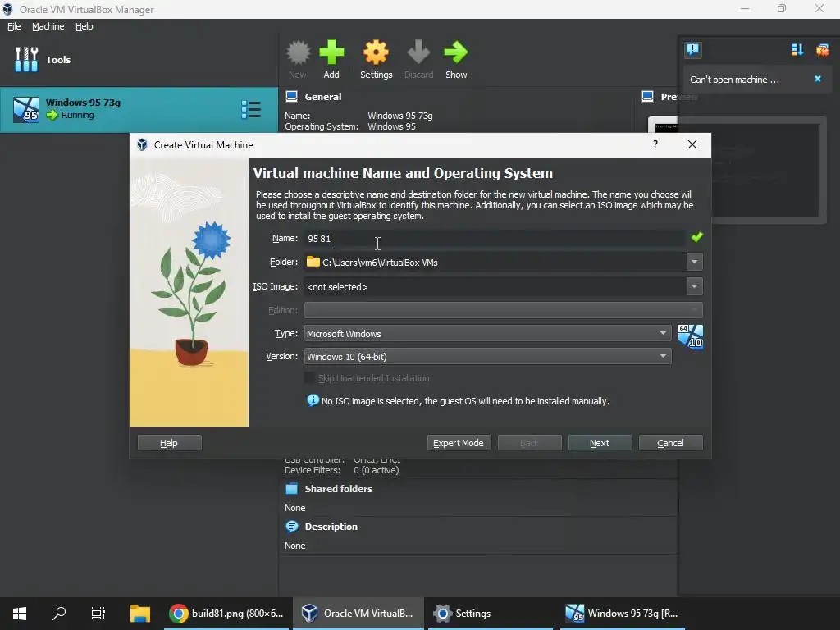This screenshot has height=630, width=840.
Task: Click the Back button
Action: click(529, 442)
